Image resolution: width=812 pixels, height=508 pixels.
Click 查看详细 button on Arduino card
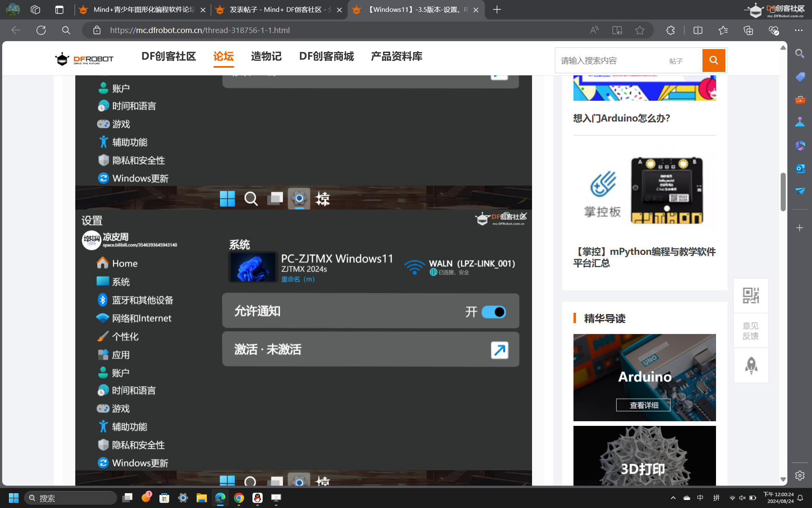[643, 405]
